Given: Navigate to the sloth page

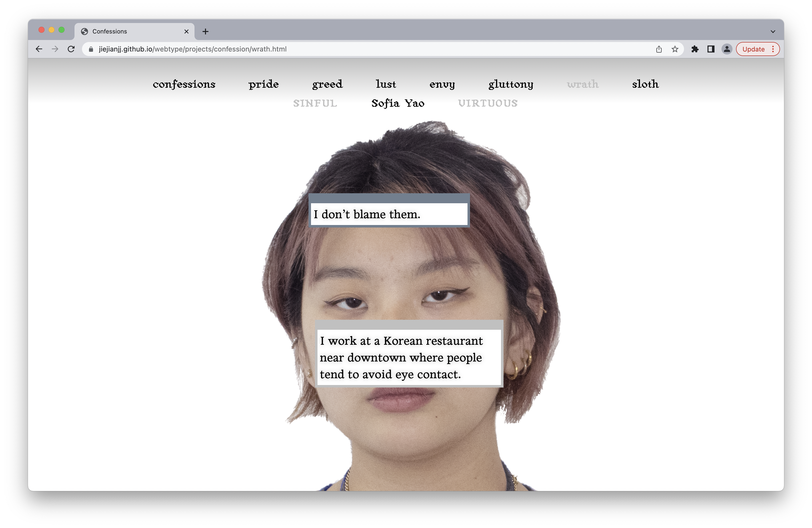Looking at the screenshot, I should [645, 84].
